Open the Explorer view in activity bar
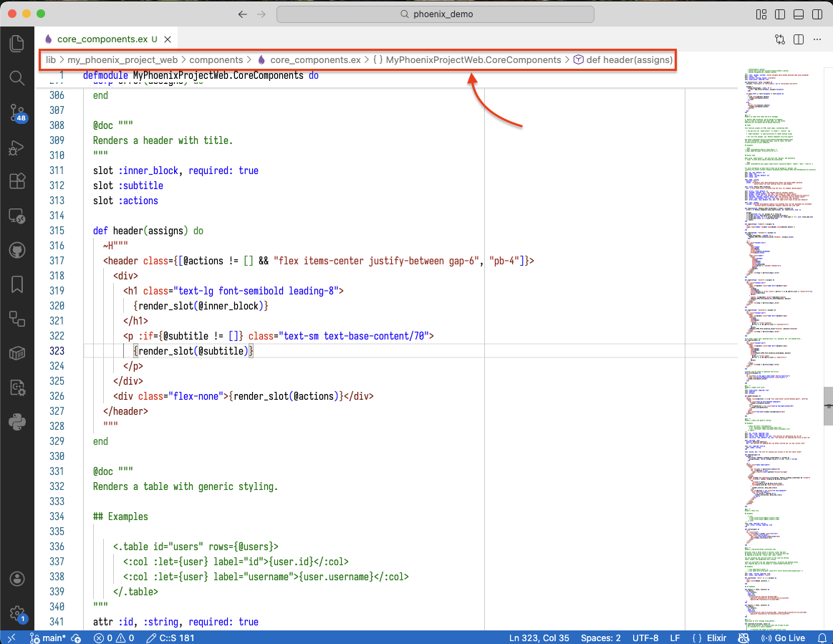 click(16, 44)
